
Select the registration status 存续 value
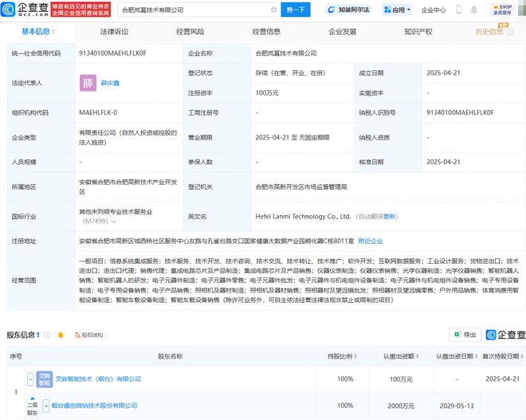(x=291, y=73)
